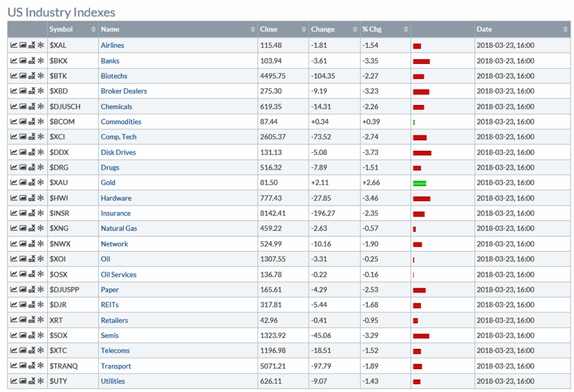Open the line chart icon for $XAL Airlines
574x392 pixels.
pos(13,45)
